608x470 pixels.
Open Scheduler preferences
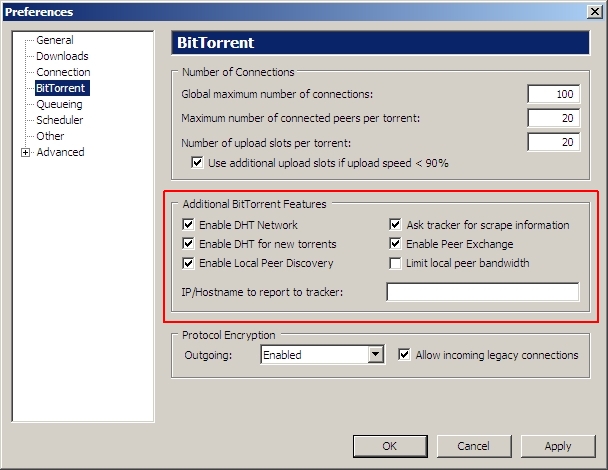click(x=60, y=120)
